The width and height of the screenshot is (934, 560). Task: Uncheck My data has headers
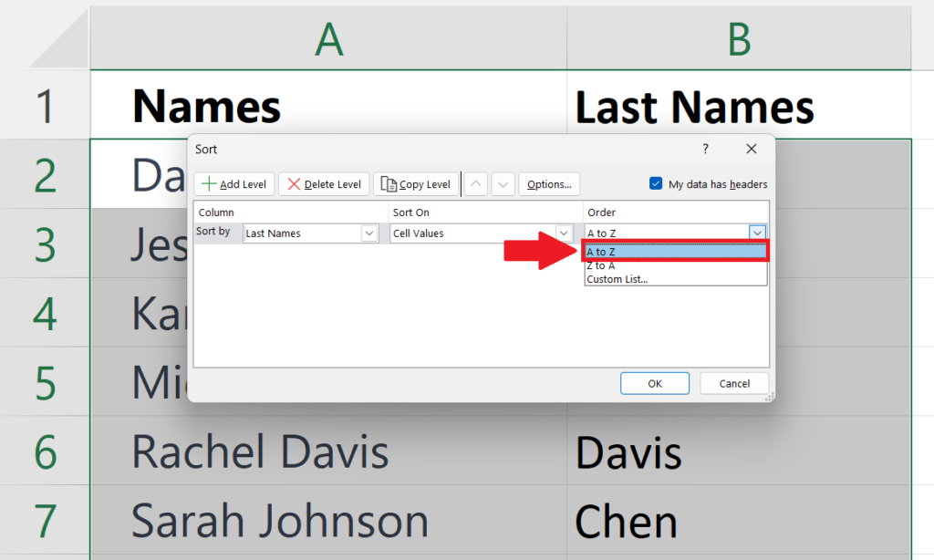(655, 182)
